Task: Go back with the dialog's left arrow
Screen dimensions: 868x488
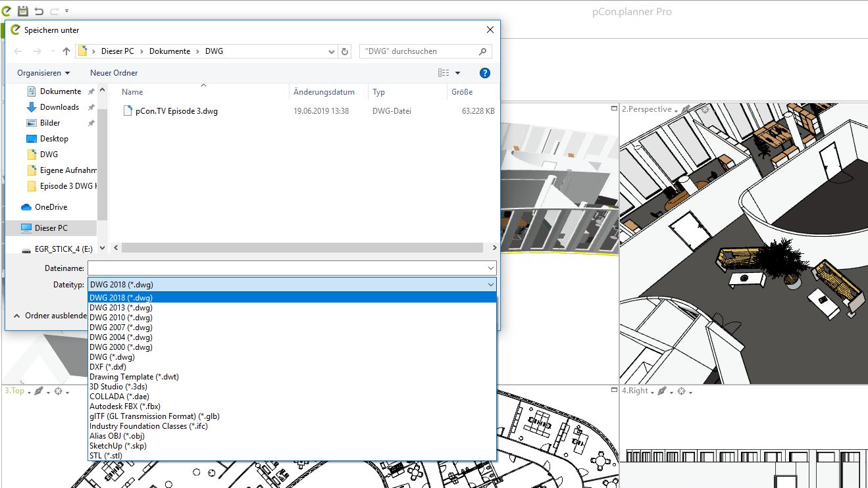Action: [18, 51]
